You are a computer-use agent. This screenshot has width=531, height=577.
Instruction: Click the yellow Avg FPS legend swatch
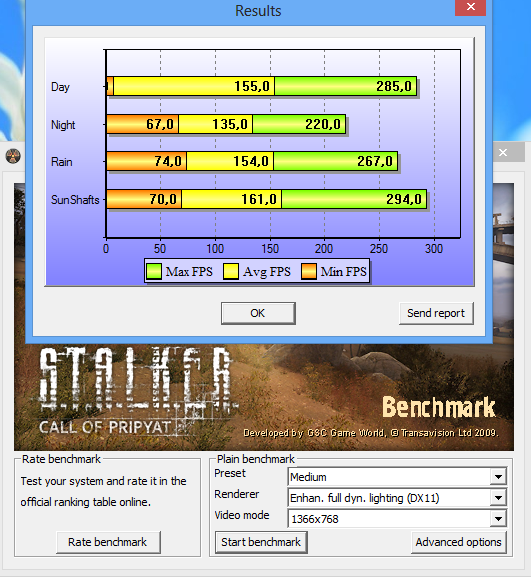(231, 272)
